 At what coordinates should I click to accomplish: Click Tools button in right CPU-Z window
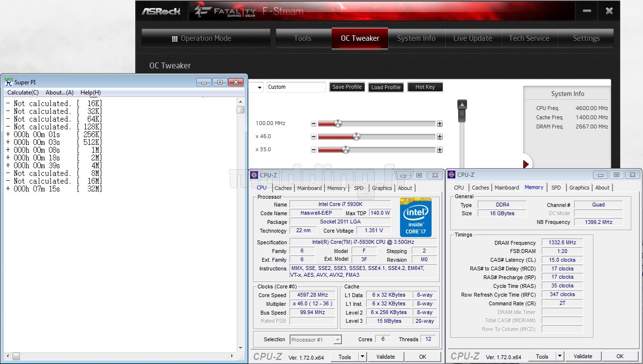pos(542,356)
